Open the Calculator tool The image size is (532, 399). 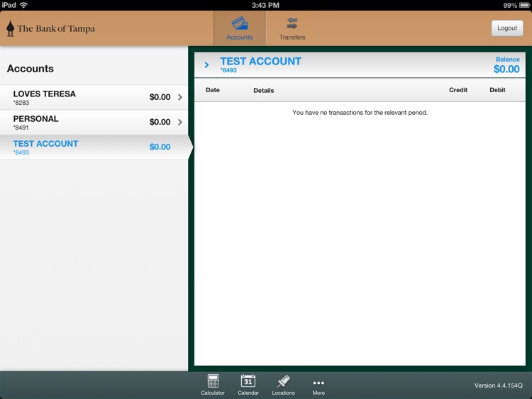(213, 385)
